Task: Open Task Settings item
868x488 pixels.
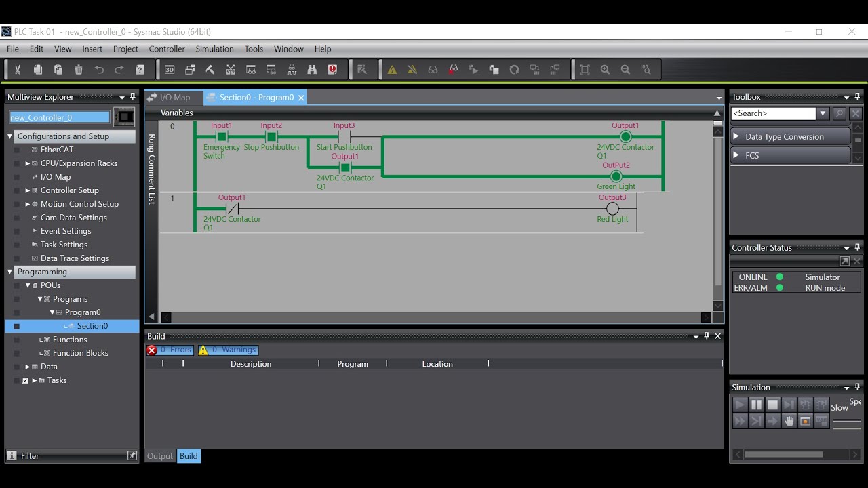Action: 64,245
